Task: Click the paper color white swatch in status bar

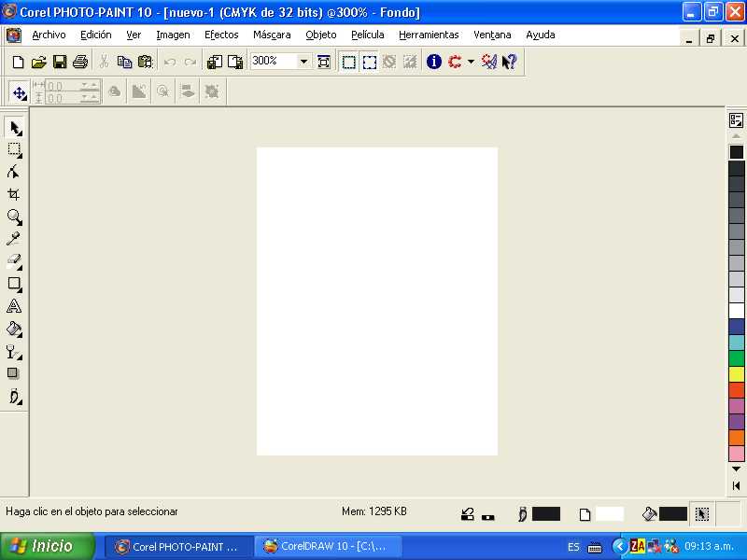Action: pos(610,514)
